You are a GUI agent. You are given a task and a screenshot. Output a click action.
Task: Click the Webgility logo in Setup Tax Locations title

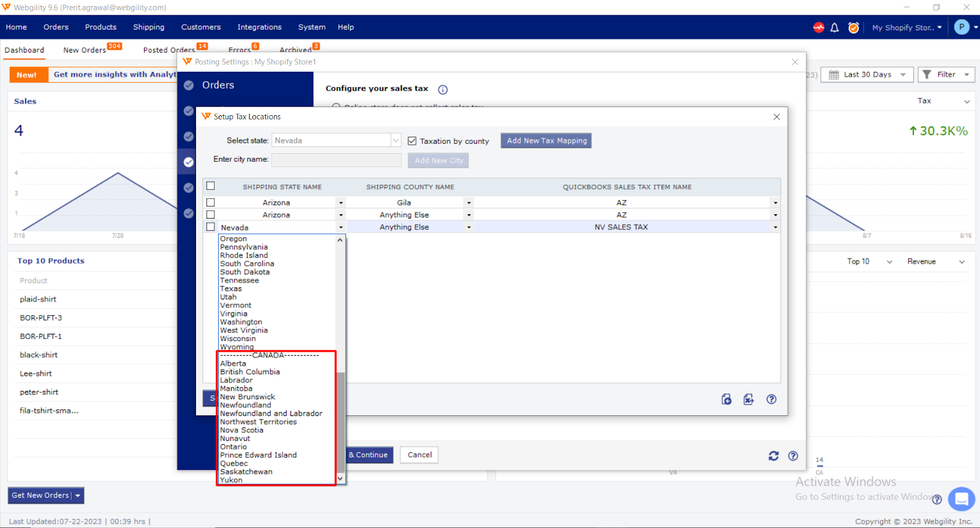tap(206, 116)
